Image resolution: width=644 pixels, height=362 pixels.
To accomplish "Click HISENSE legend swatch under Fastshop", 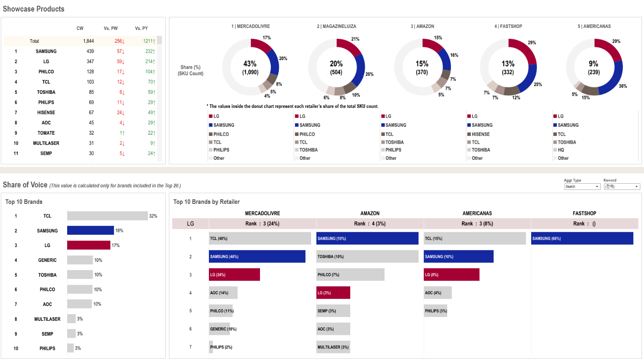I will (x=469, y=134).
